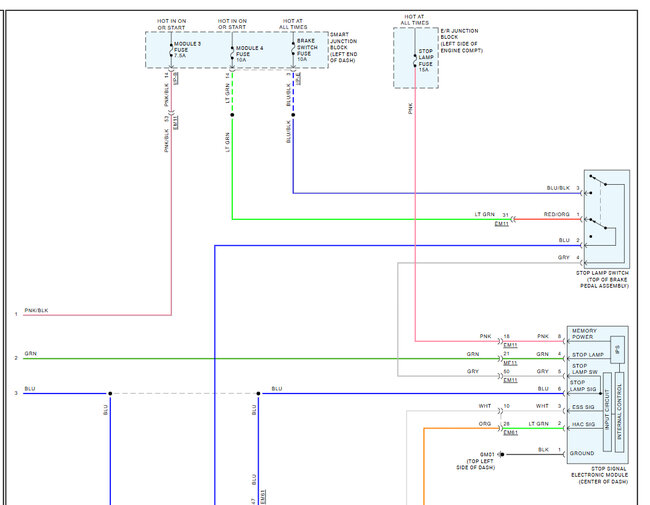Click the STOP LAMP SIG pin label
Screen dimensions: 650x505
(583, 386)
